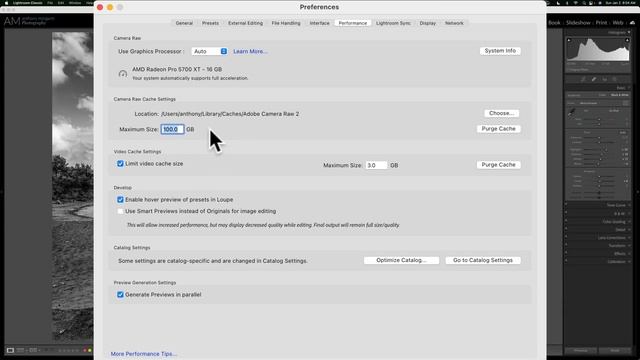Switch to the Display tab
This screenshot has width=640, height=360.
pyautogui.click(x=427, y=23)
